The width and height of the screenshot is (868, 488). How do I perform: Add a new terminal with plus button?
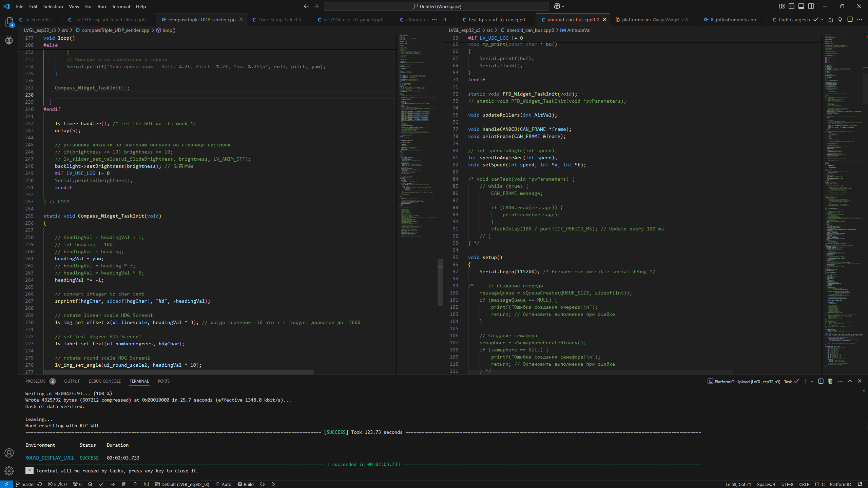coord(806,381)
